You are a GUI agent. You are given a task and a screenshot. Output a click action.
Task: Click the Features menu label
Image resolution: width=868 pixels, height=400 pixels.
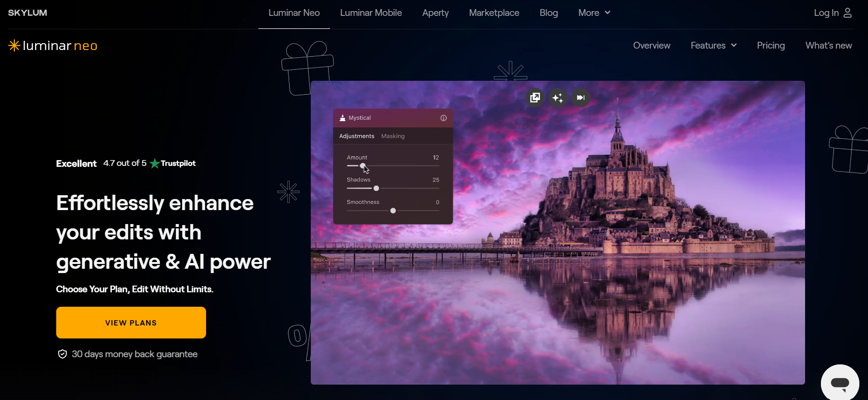(x=708, y=45)
